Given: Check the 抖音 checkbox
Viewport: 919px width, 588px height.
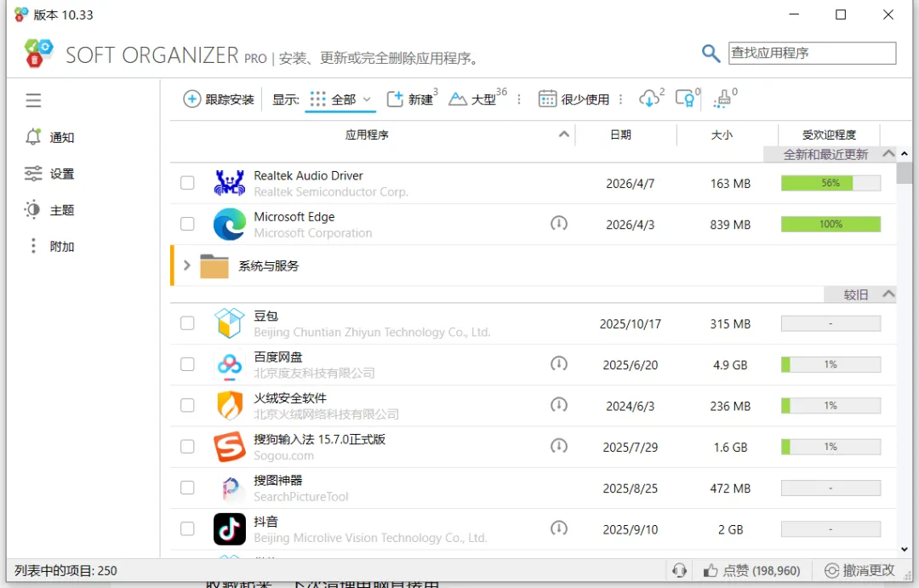Looking at the screenshot, I should tap(187, 528).
